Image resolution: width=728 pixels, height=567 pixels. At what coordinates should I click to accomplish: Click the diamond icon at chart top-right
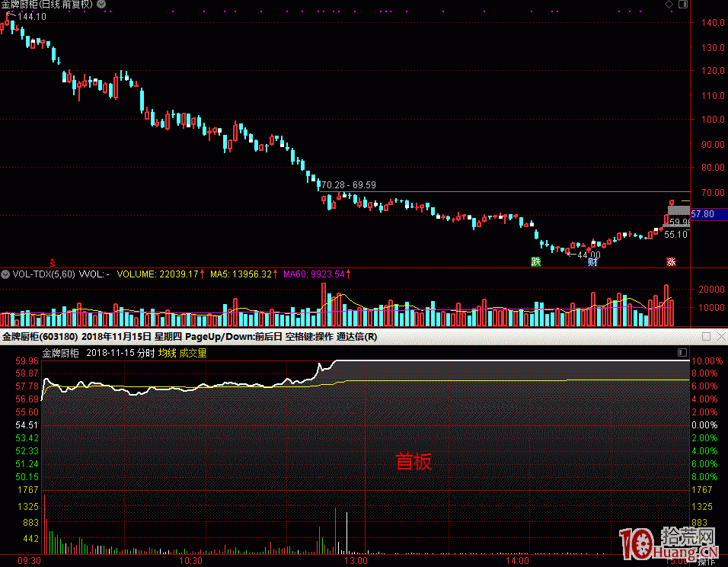pyautogui.click(x=669, y=5)
